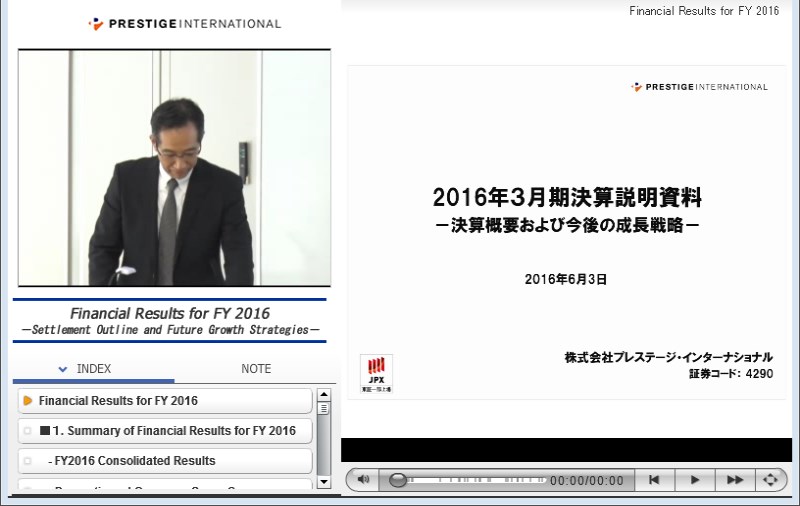Click the slide date '2016年6月3日'
Image resolution: width=800 pixels, height=506 pixels.
566,279
